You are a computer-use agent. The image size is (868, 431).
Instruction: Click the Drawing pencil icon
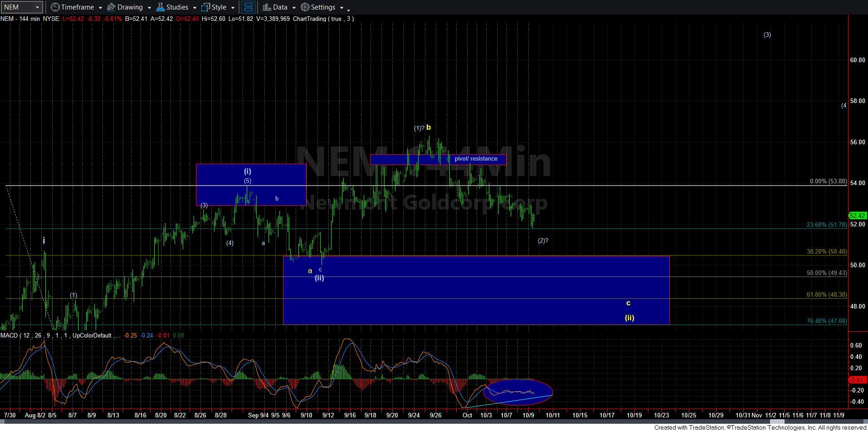tap(112, 7)
